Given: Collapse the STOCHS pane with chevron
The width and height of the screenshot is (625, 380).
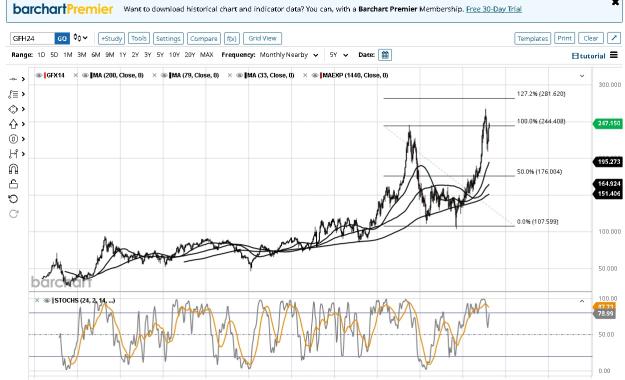Looking at the screenshot, I should 582,301.
